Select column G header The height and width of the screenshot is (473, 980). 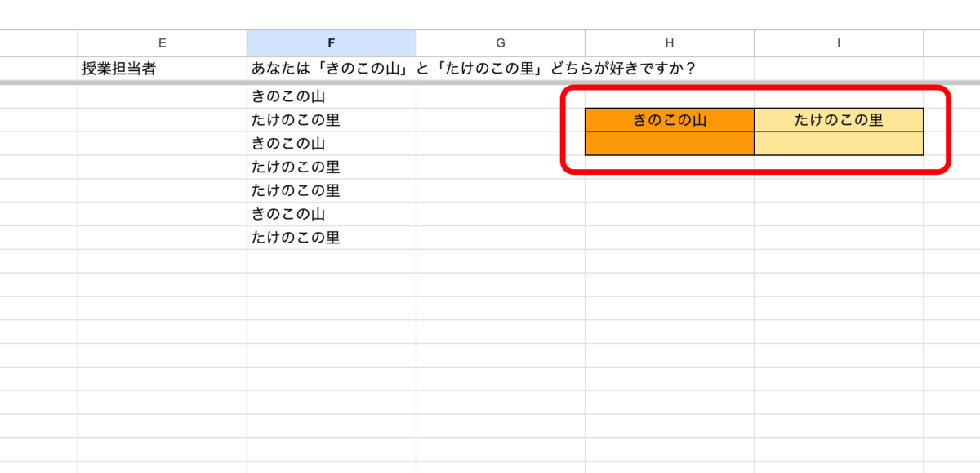501,43
